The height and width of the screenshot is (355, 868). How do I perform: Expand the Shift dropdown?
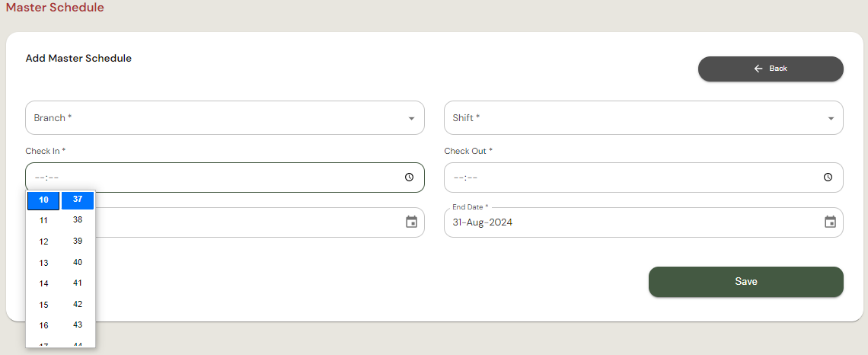643,118
